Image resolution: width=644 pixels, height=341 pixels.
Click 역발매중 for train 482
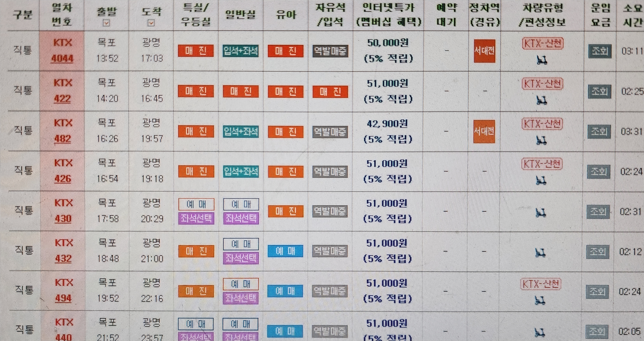(x=330, y=132)
